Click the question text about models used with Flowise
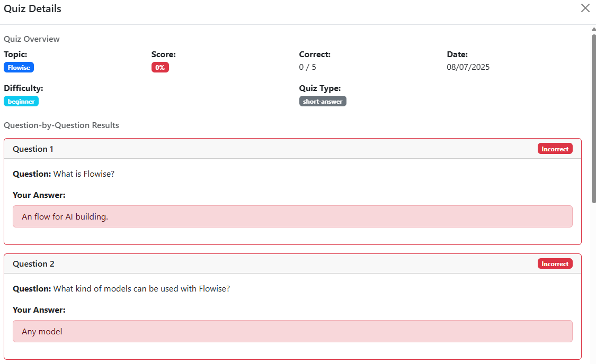 [x=141, y=289]
